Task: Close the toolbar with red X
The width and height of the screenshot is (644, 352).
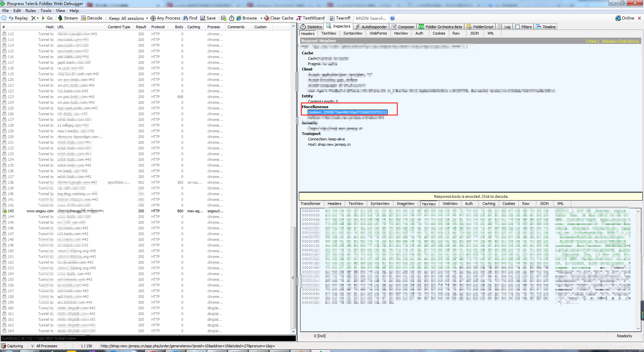Action: click(639, 18)
